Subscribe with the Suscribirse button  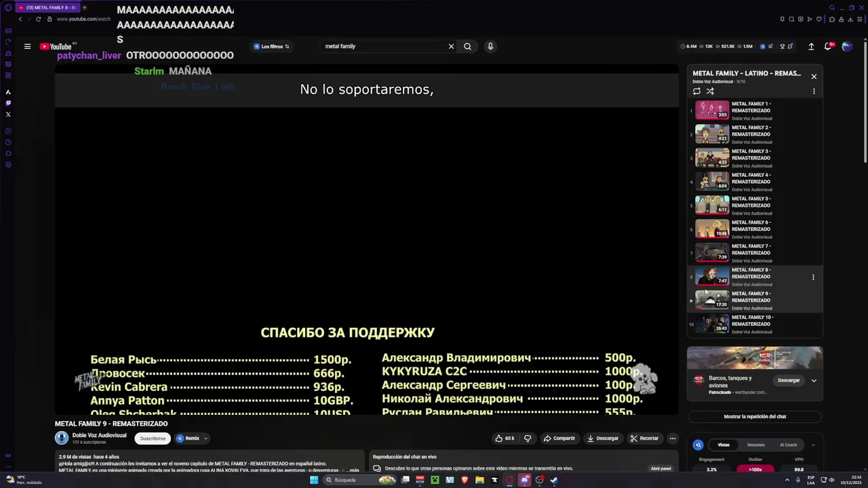(x=153, y=439)
